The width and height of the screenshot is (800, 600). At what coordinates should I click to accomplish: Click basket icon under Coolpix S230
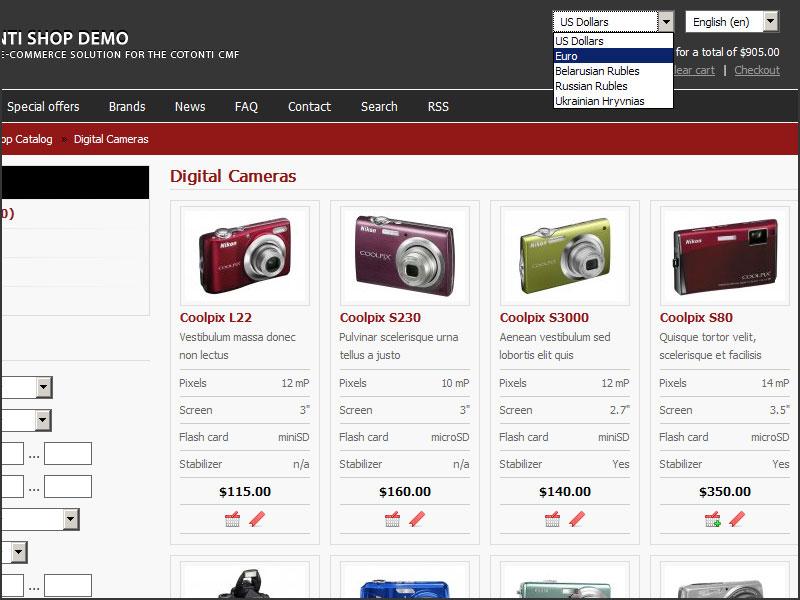[x=392, y=519]
